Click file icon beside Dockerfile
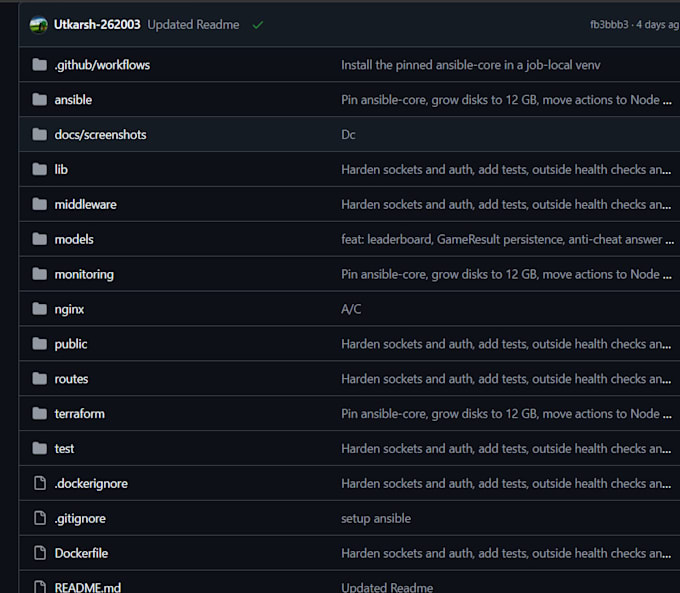The height and width of the screenshot is (593, 680). [40, 553]
